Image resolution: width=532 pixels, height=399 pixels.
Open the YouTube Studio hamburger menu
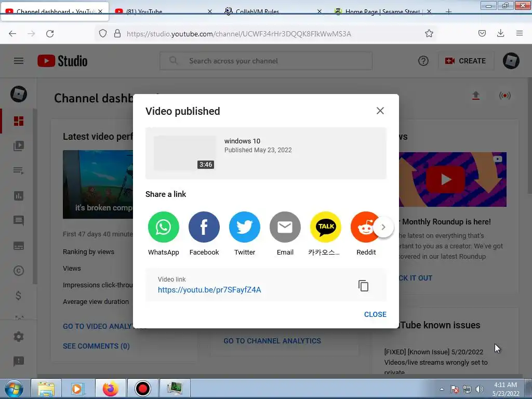tap(19, 61)
